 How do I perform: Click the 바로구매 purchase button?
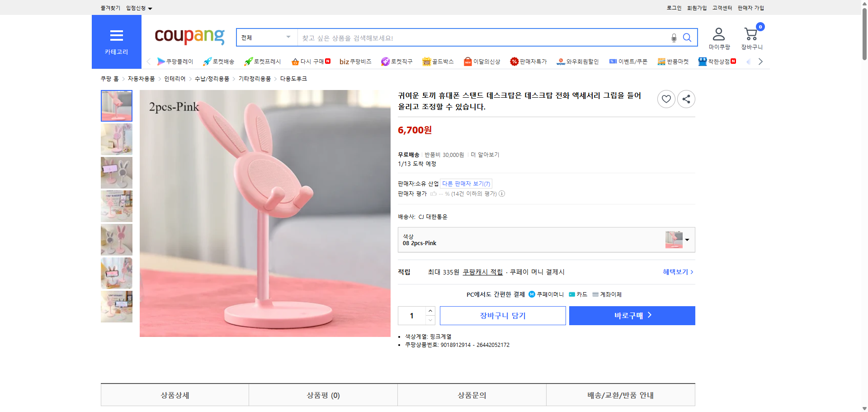coord(632,315)
